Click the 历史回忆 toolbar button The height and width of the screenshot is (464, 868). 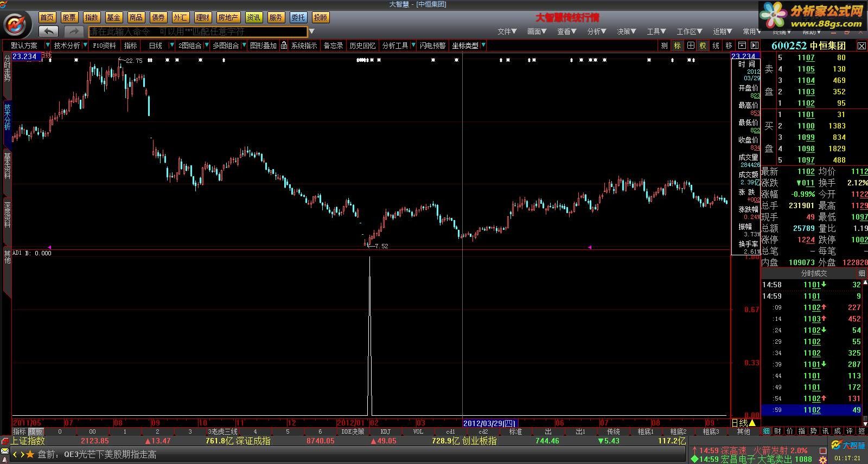(x=362, y=46)
